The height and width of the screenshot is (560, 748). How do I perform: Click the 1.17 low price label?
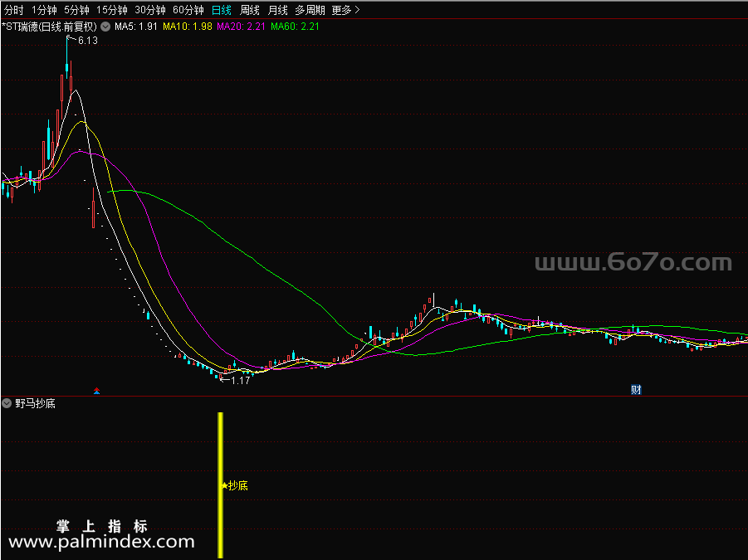(240, 380)
